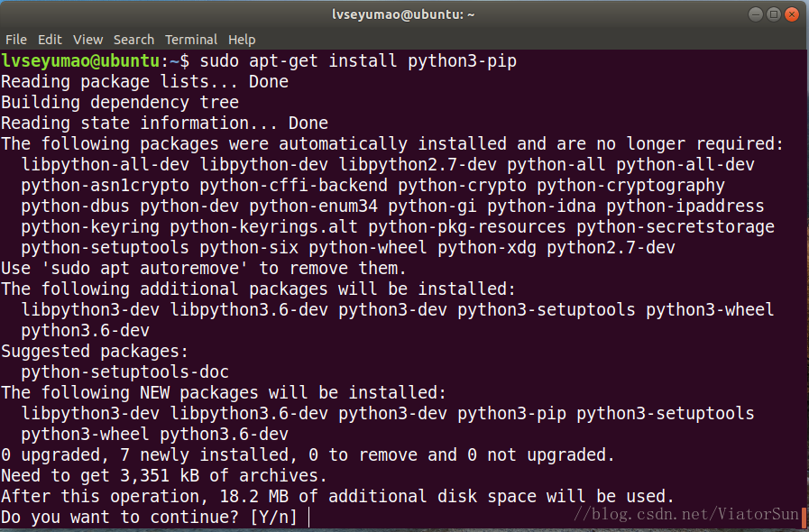
Task: Click the python3-pip argument in the command line
Action: point(462,61)
